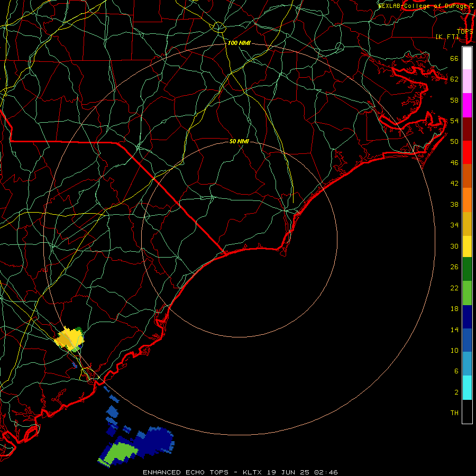
Task: Click the "100 NMI" range ring label
Action: click(x=239, y=43)
